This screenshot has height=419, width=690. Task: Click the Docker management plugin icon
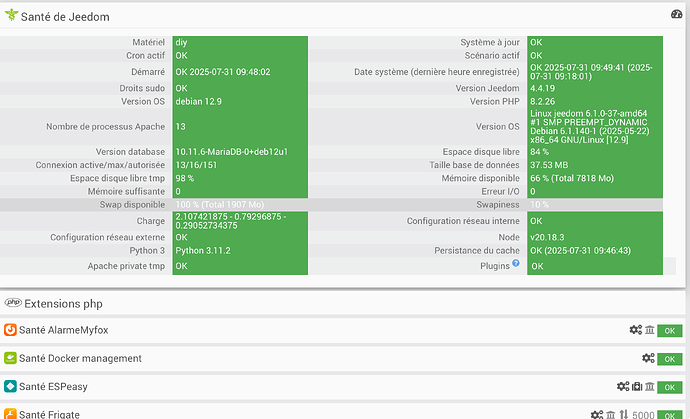(x=10, y=358)
